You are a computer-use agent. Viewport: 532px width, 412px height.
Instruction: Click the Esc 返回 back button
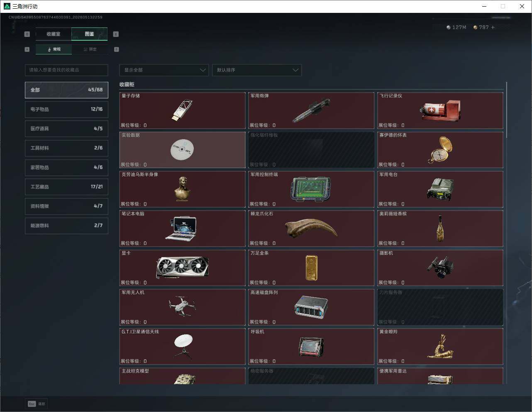(37, 404)
